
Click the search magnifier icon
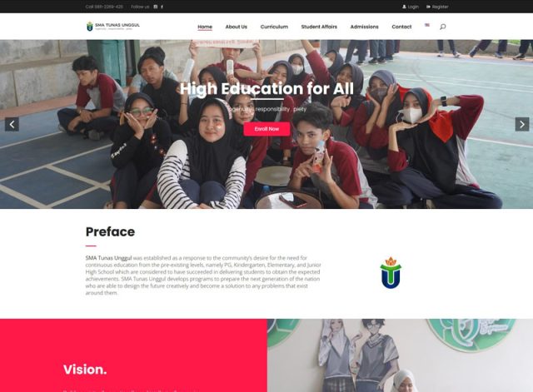(442, 27)
